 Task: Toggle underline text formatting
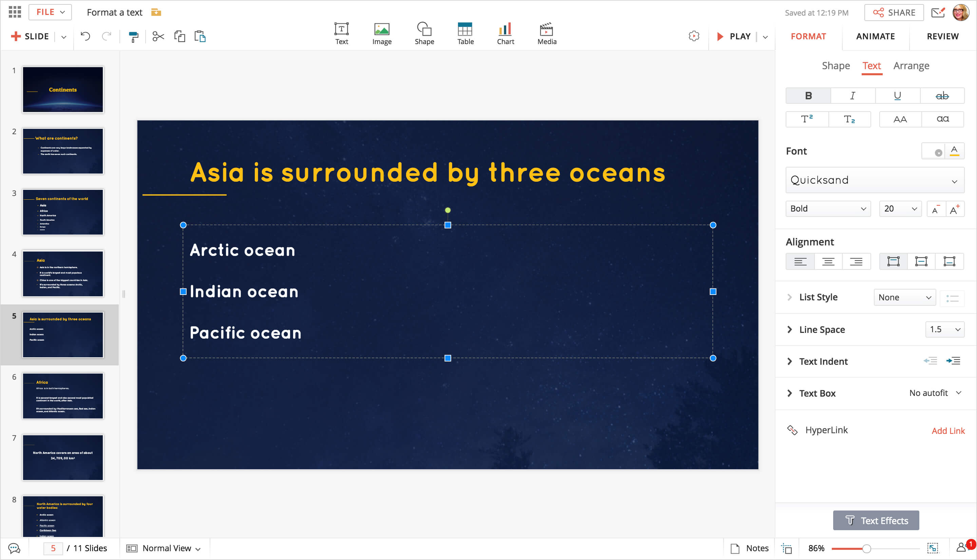point(897,96)
